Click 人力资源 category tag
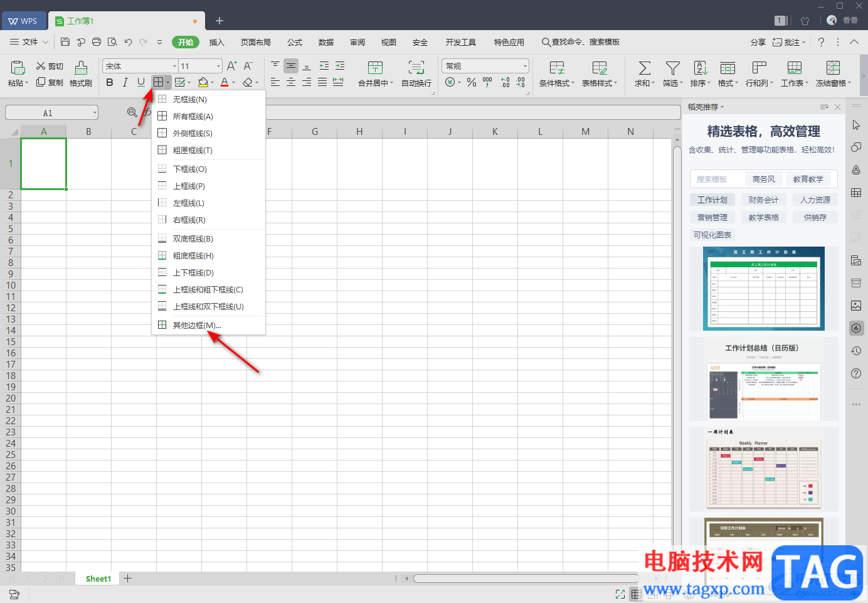 pyautogui.click(x=815, y=200)
